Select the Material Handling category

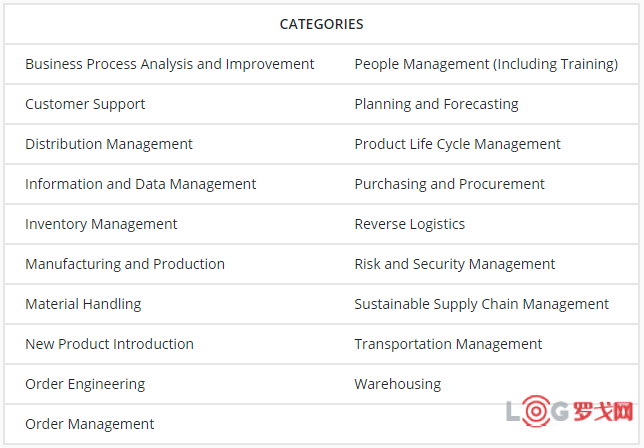click(83, 304)
